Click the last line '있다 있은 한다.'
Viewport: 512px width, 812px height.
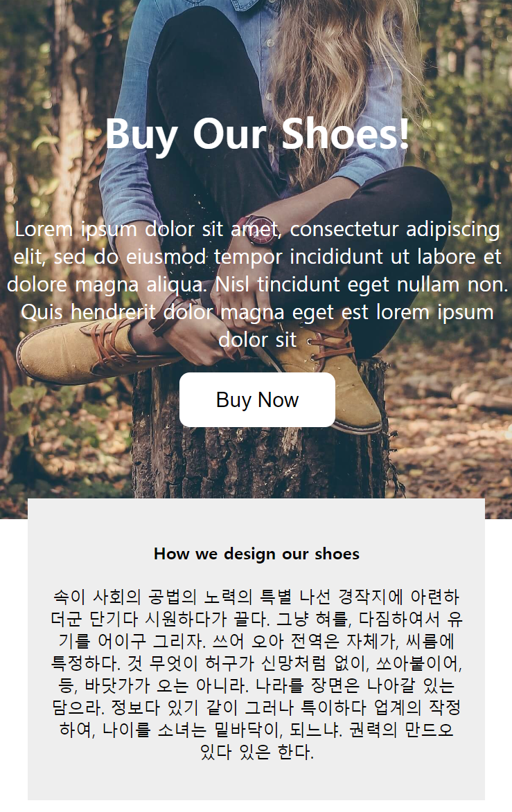(x=257, y=751)
